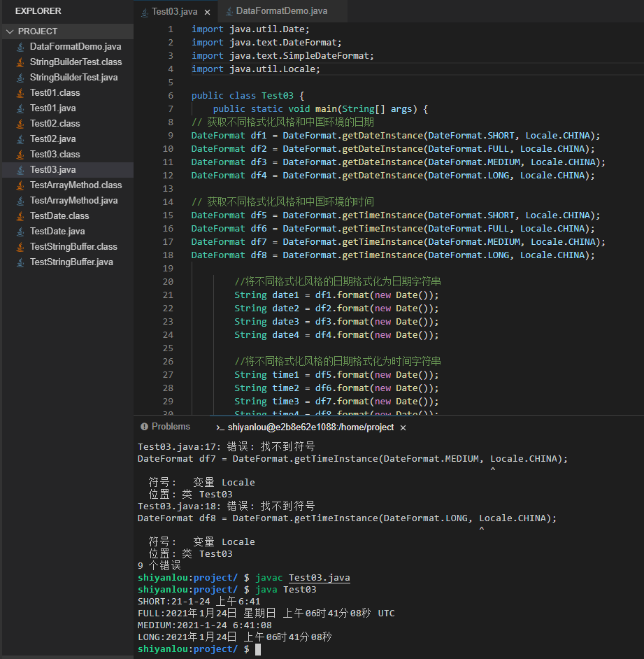Click the Java icon beside TestStringBuffer.java

pyautogui.click(x=20, y=262)
